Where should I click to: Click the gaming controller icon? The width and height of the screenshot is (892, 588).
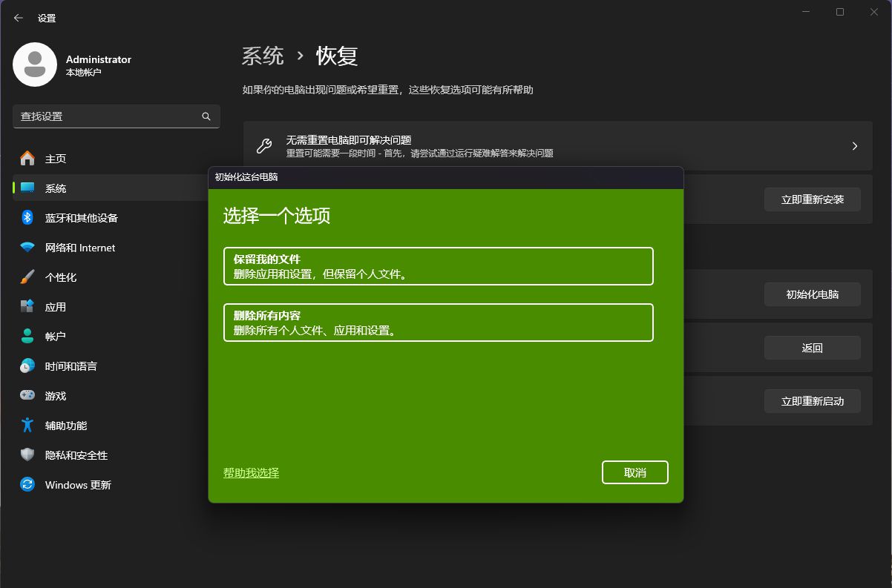click(27, 396)
